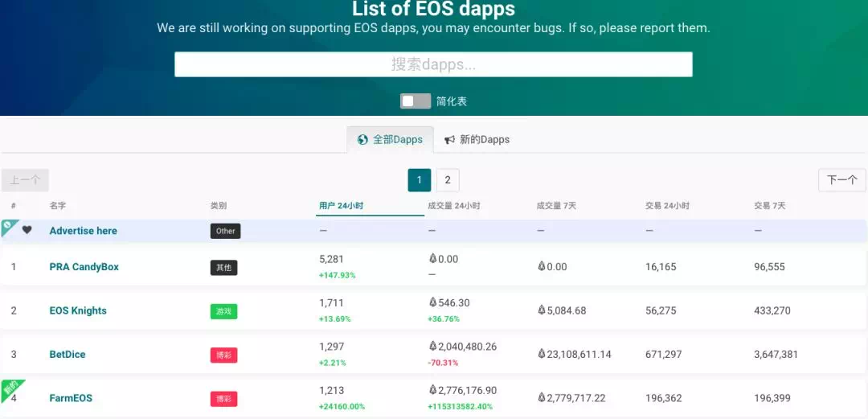
Task: Click the megaphone icon on 新的Dapps tab
Action: point(449,140)
